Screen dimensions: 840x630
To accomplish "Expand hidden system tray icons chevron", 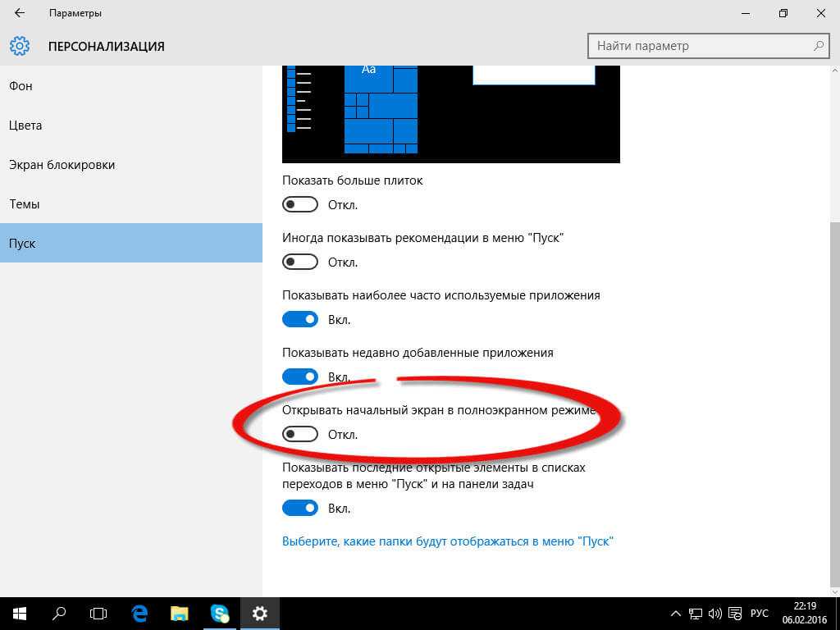I will tap(675, 613).
